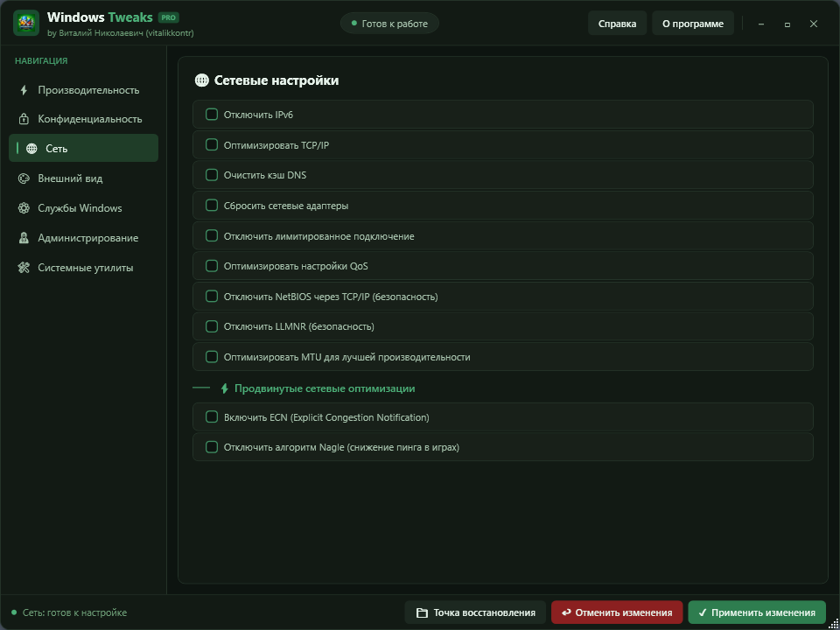The height and width of the screenshot is (630, 840).
Task: Open the Производительность section
Action: [x=84, y=90]
